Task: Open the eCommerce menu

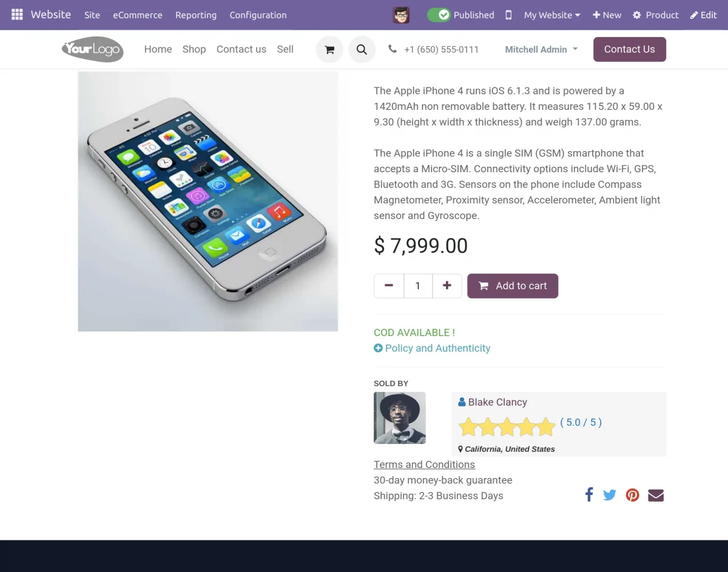Action: tap(138, 15)
